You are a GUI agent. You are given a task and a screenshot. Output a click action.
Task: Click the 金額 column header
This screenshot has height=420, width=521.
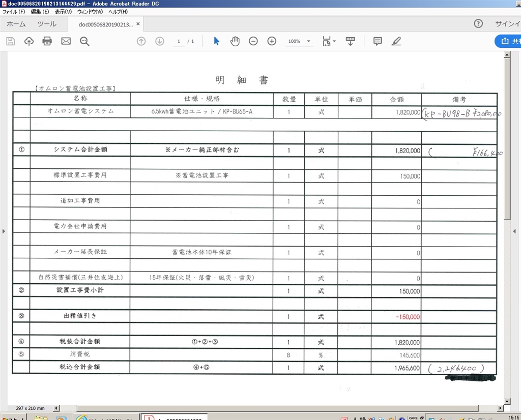(397, 99)
